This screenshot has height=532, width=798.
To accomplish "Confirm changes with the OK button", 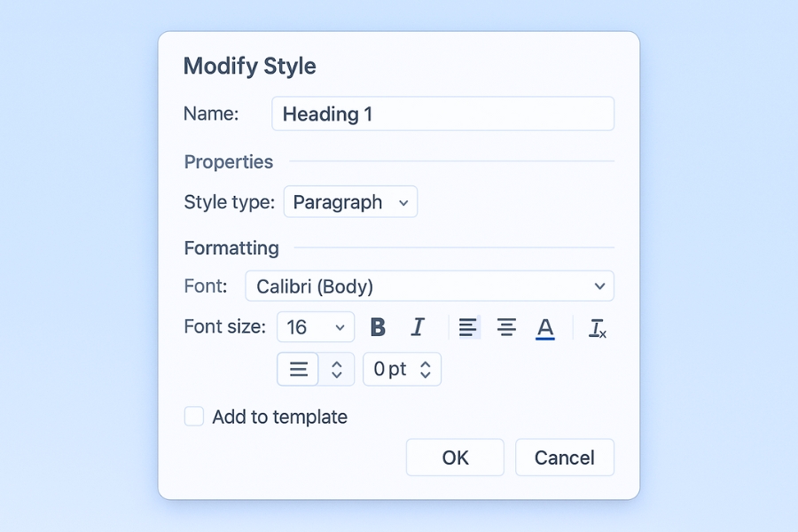I will coord(455,458).
